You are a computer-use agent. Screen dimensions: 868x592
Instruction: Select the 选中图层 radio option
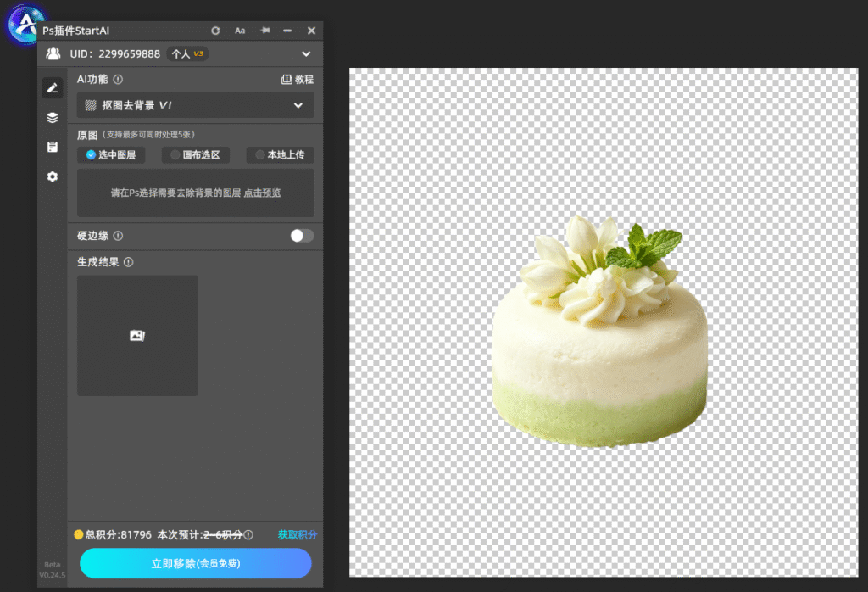(111, 155)
